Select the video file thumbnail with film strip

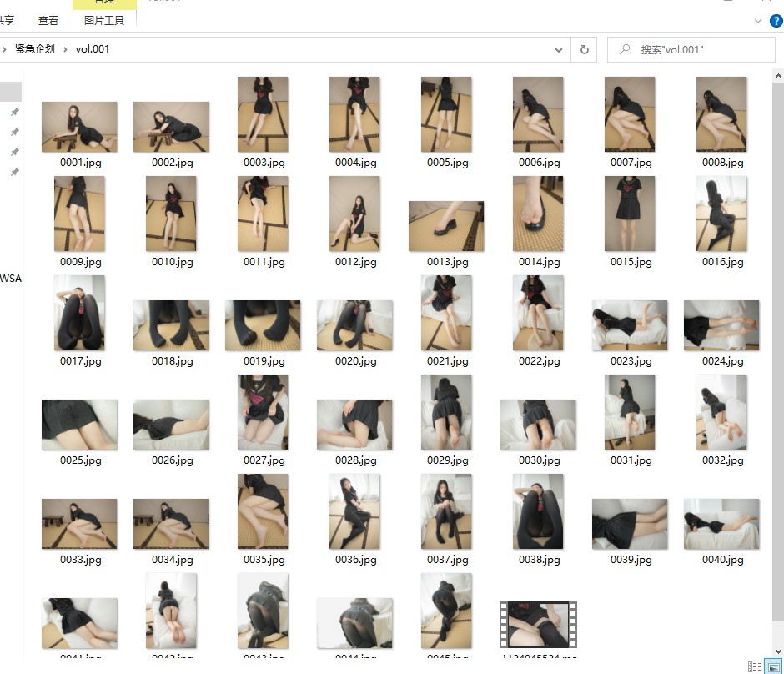tap(538, 625)
